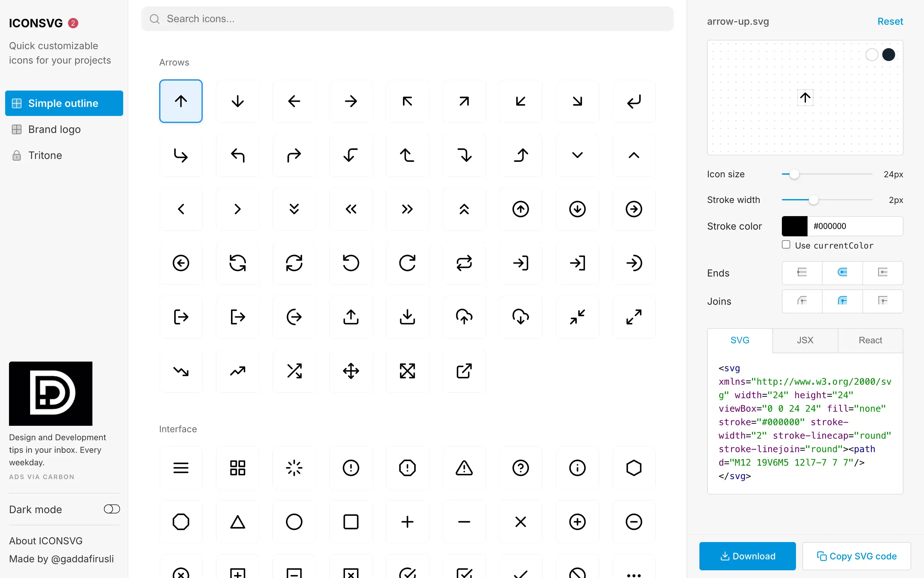The image size is (924, 578).
Task: Open the SVG code tab
Action: point(740,340)
